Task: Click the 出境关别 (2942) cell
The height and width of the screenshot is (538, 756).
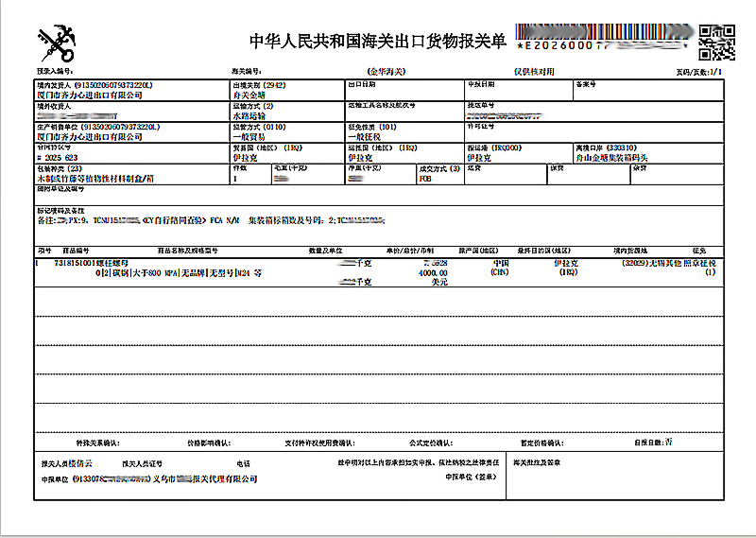Action: [287, 90]
